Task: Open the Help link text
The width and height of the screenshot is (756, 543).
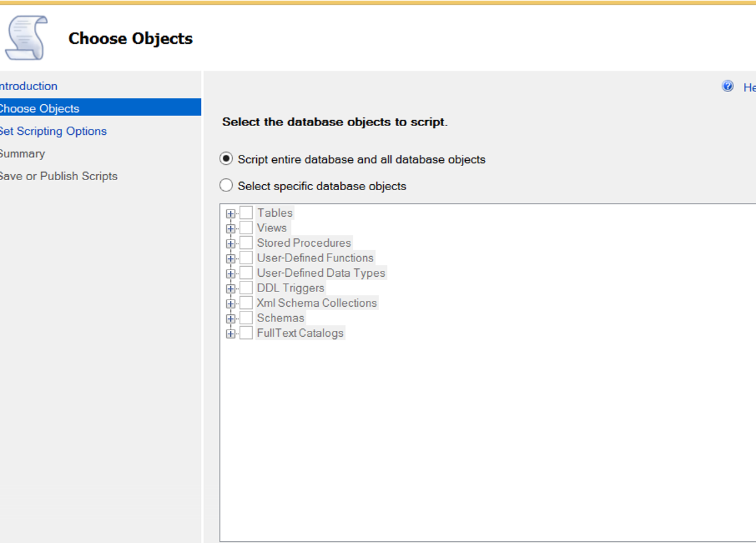Action: coord(749,87)
